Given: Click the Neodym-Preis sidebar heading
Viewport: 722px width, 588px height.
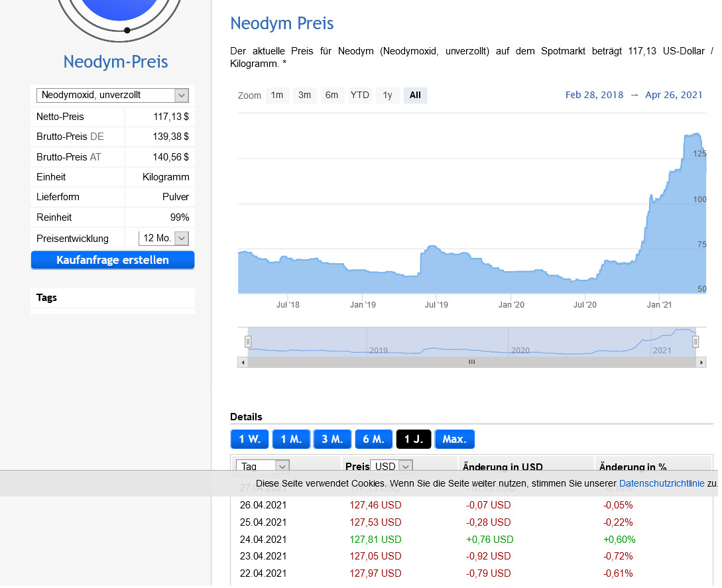Looking at the screenshot, I should point(115,62).
